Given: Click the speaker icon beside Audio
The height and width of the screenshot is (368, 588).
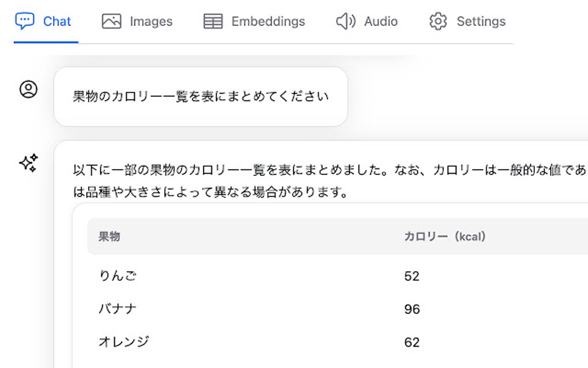Looking at the screenshot, I should click(x=345, y=21).
